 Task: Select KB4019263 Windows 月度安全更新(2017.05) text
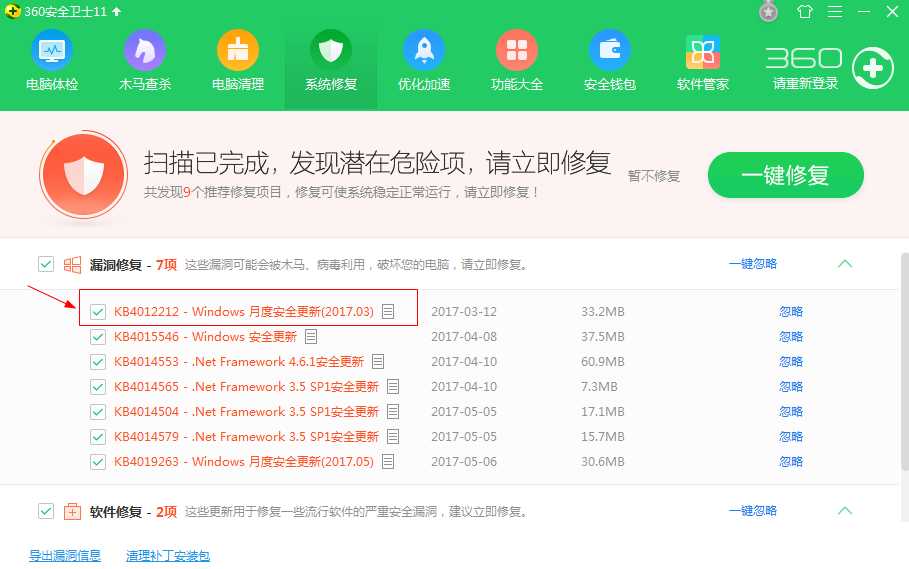243,462
